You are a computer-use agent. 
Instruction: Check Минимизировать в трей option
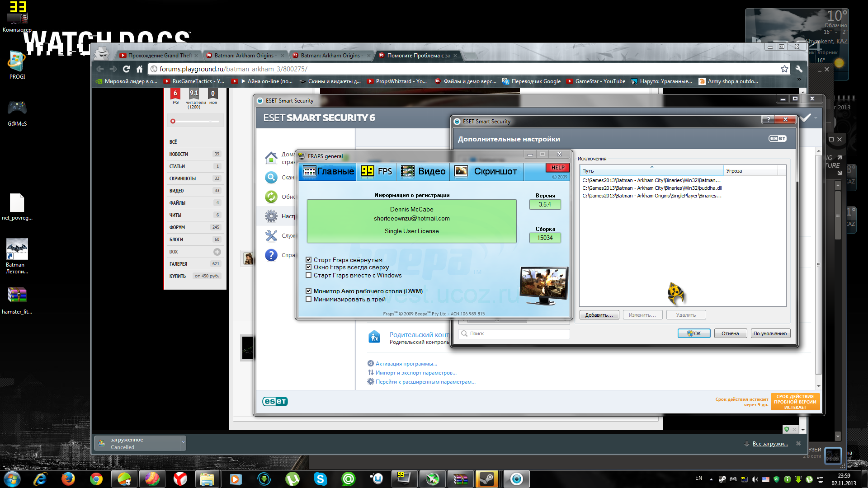(x=309, y=299)
